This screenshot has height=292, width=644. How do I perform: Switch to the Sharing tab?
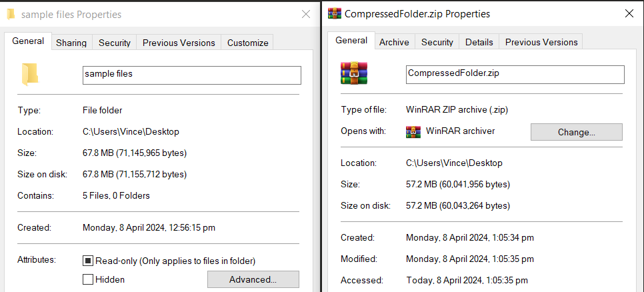click(71, 43)
